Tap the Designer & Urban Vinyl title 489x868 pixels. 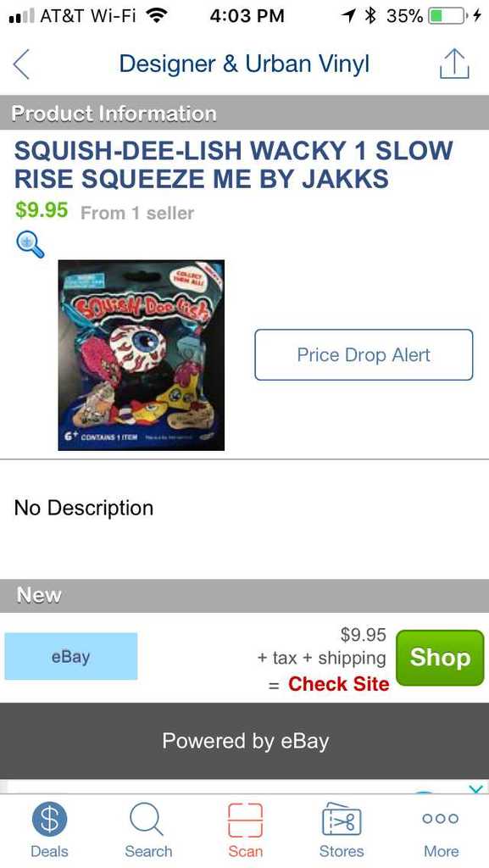[x=244, y=64]
